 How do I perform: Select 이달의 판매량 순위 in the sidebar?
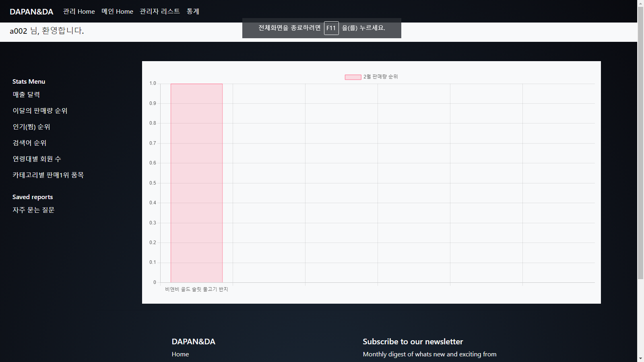click(x=39, y=111)
